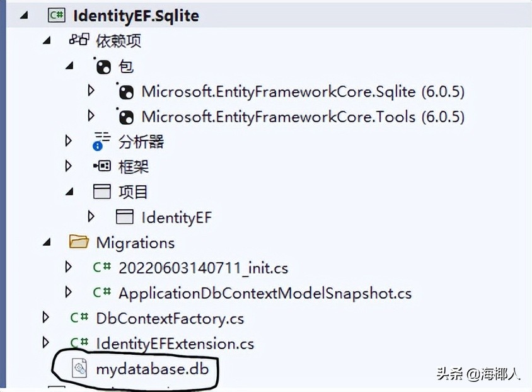Screen dimensions: 532x392
Task: Select the IdentityEF reference name
Action: 176,217
